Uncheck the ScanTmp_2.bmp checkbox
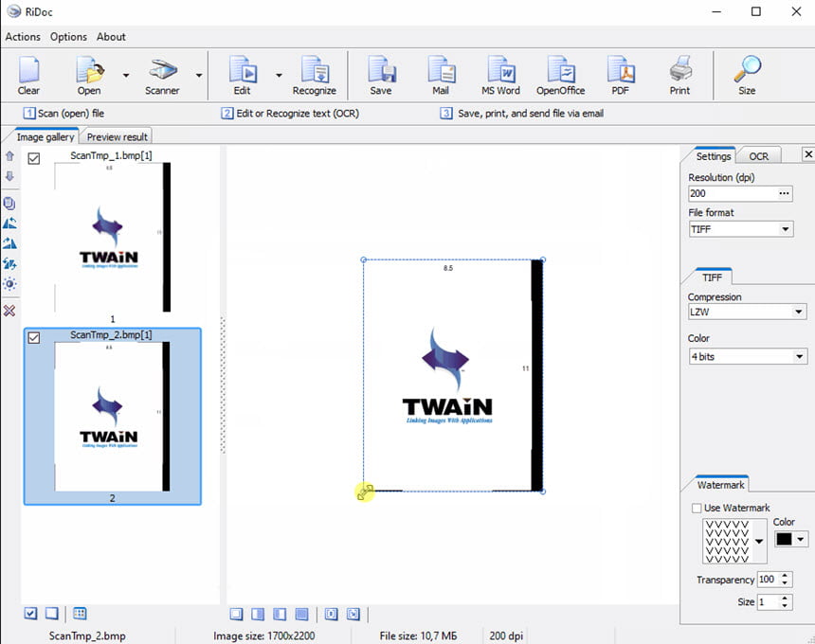 [34, 338]
